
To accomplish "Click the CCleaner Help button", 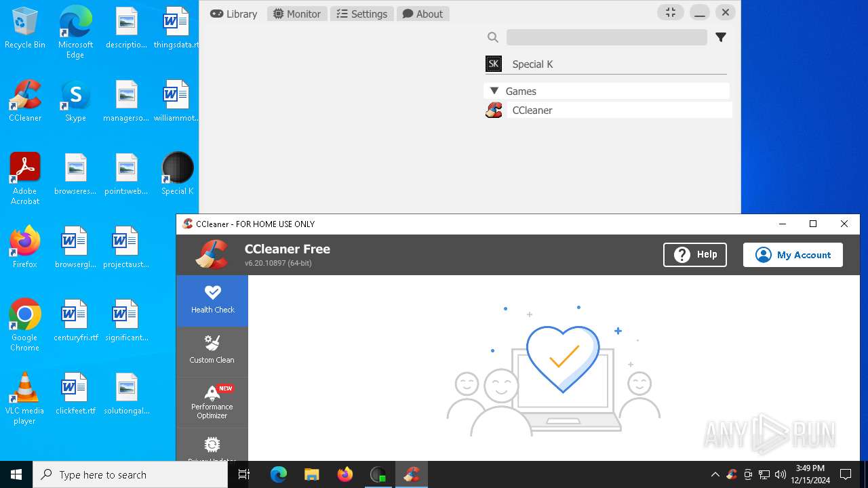I will [x=694, y=255].
